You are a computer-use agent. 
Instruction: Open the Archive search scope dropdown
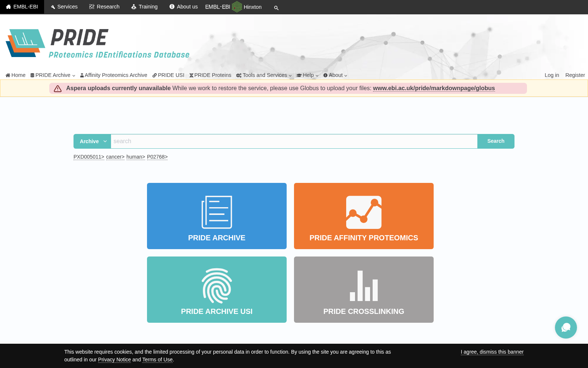[92, 141]
